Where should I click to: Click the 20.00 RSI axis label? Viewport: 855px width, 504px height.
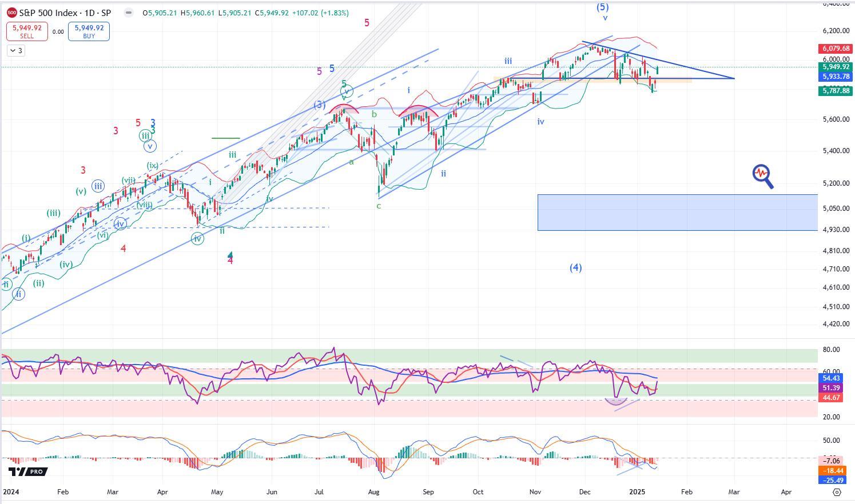pos(831,417)
